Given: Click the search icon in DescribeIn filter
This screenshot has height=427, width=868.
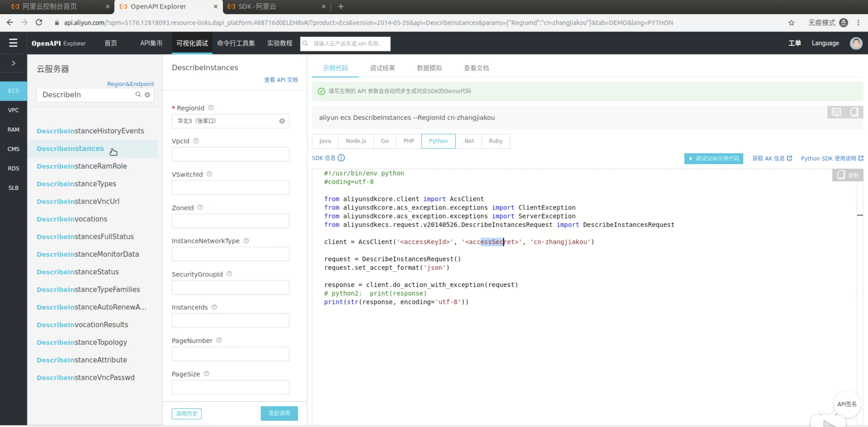Looking at the screenshot, I should point(138,95).
